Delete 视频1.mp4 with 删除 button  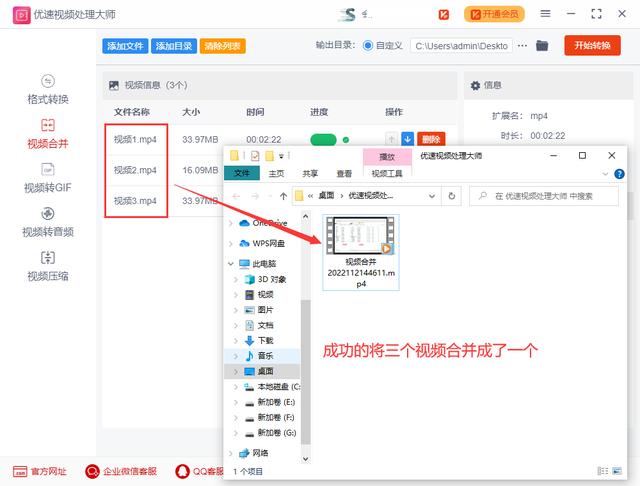[x=431, y=139]
